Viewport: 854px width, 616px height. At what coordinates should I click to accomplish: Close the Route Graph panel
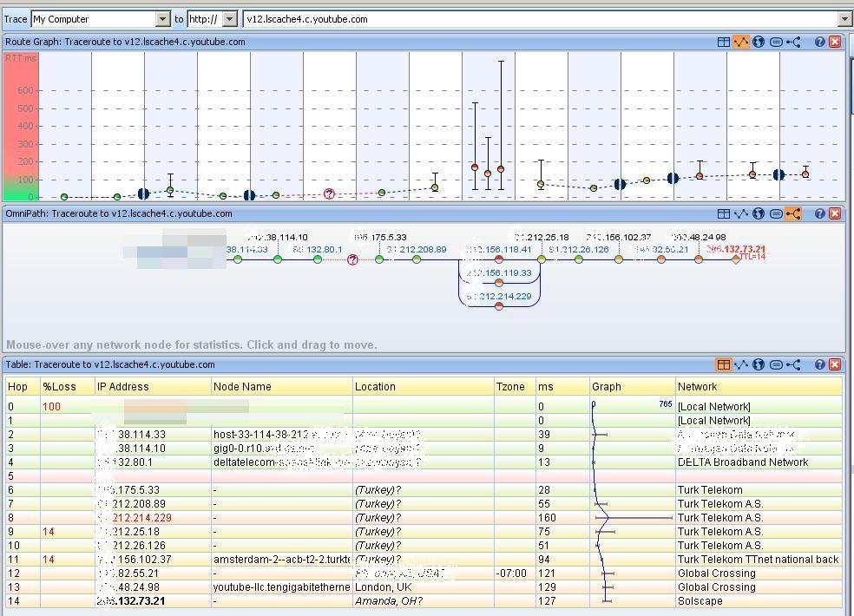tap(835, 42)
